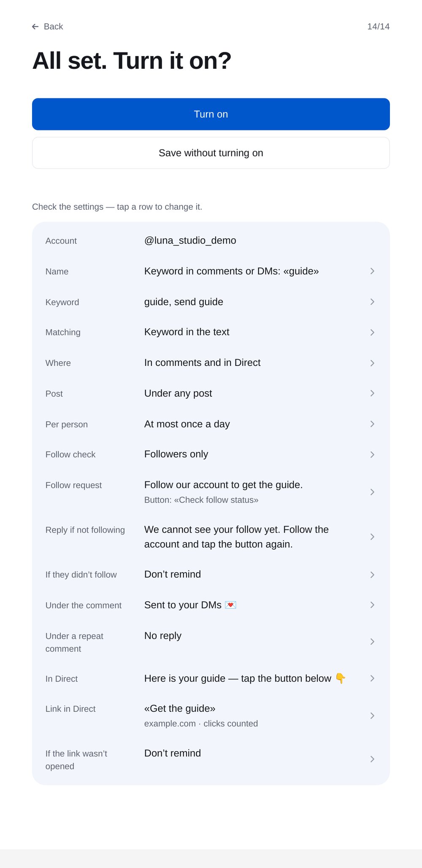Open Reply if not following chevron
This screenshot has height=868, width=422.
372,537
